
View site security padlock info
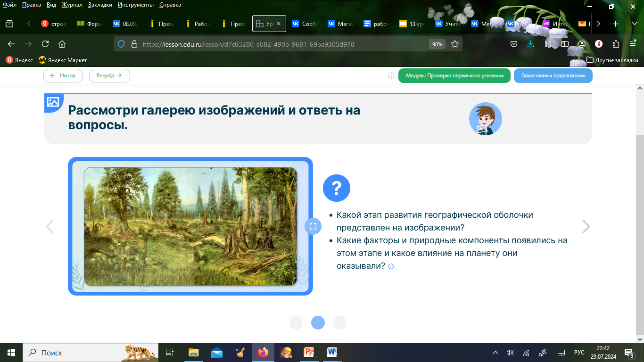pyautogui.click(x=134, y=44)
